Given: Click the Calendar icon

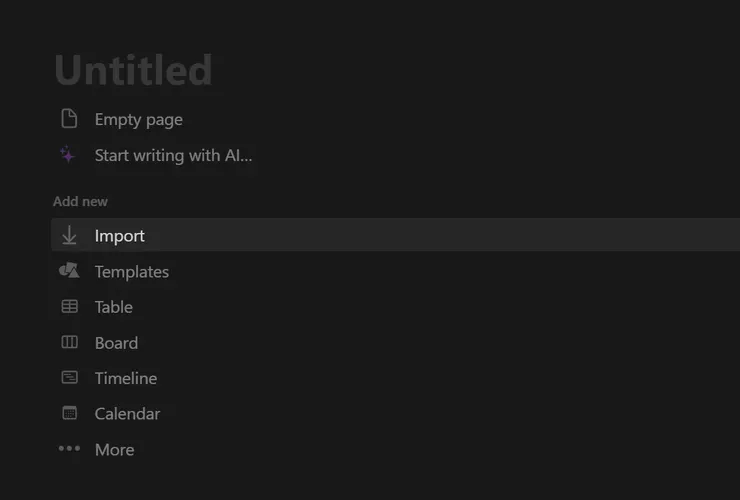Looking at the screenshot, I should 69,413.
